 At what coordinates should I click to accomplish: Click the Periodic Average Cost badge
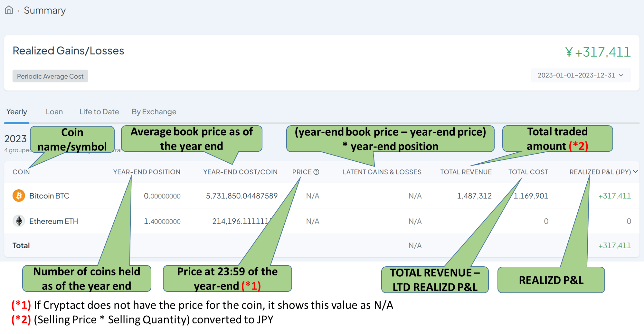(x=50, y=76)
